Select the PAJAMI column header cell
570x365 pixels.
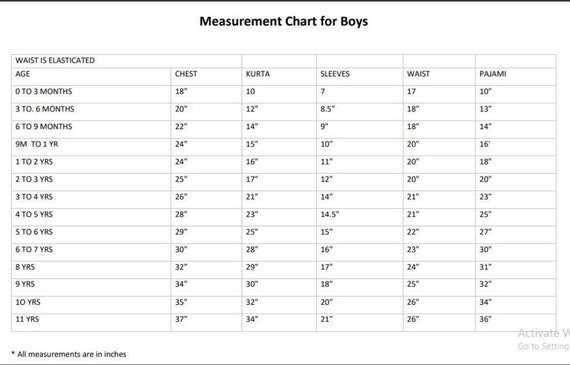tap(515, 76)
